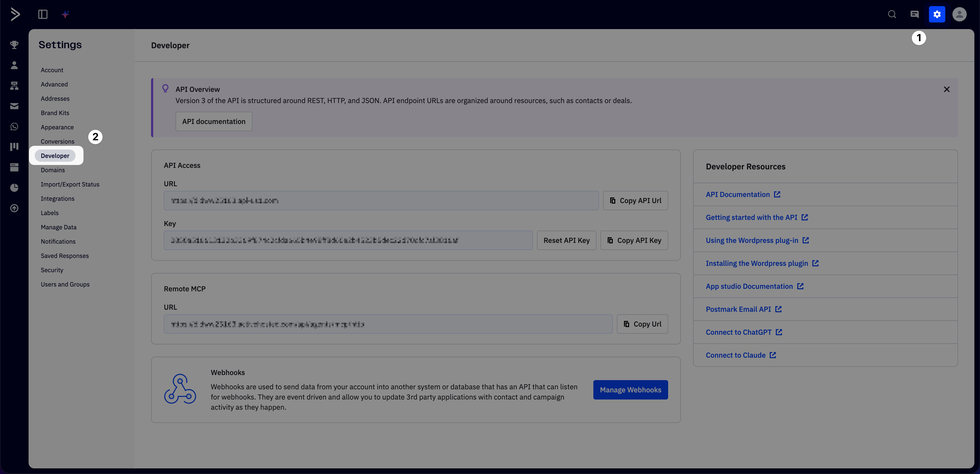The height and width of the screenshot is (474, 980).
Task: Click the trophy icon in sidebar
Action: click(x=14, y=45)
